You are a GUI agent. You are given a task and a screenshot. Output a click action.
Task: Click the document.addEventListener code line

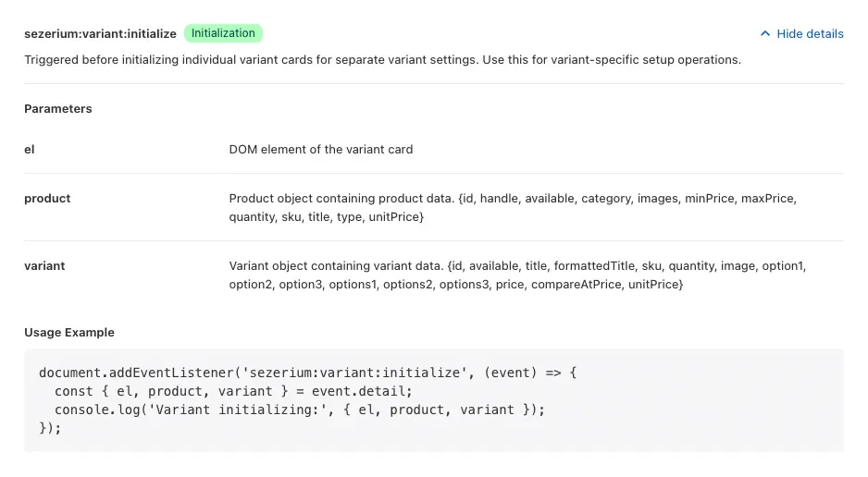(x=308, y=373)
